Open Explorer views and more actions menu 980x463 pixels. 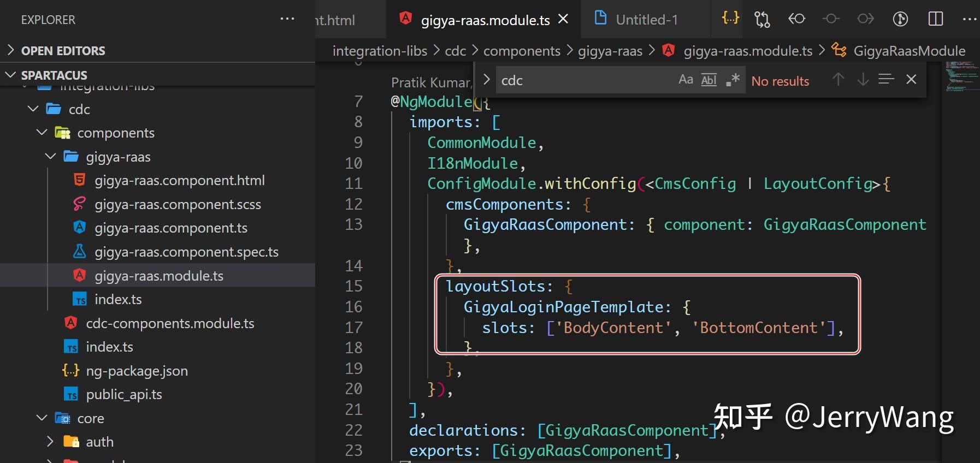click(287, 19)
